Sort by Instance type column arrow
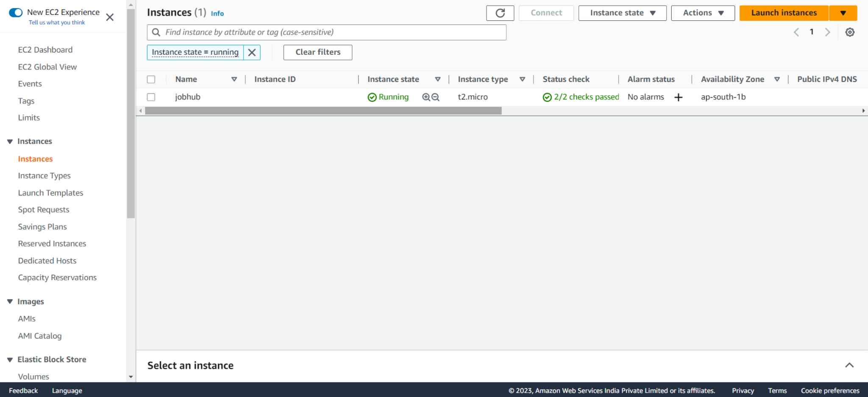This screenshot has width=868, height=397. tap(523, 79)
